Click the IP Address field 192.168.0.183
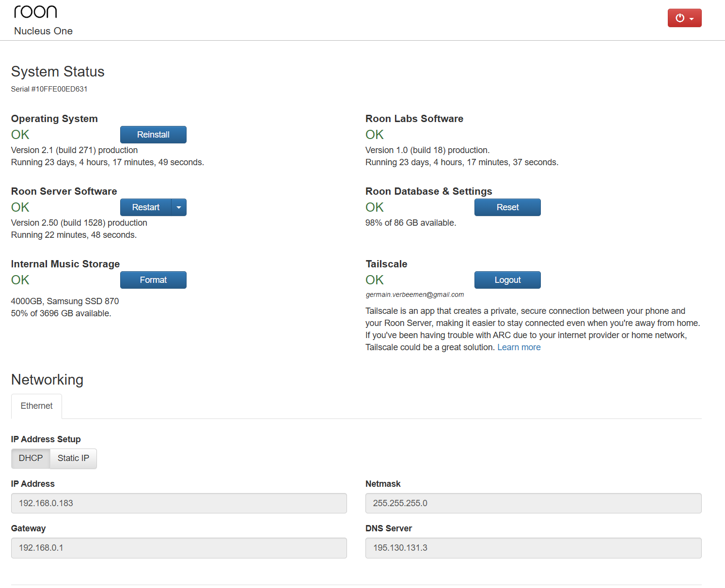The height and width of the screenshot is (588, 725). coord(179,503)
